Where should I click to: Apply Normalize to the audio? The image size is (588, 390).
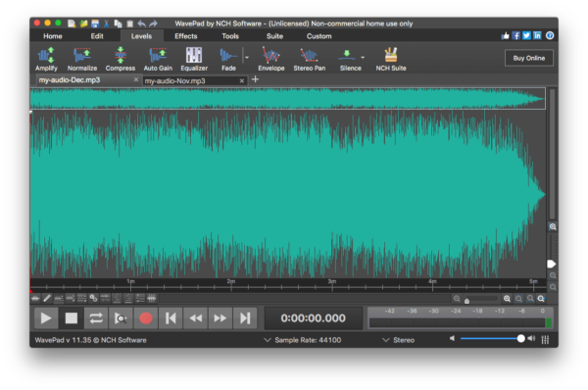click(82, 59)
